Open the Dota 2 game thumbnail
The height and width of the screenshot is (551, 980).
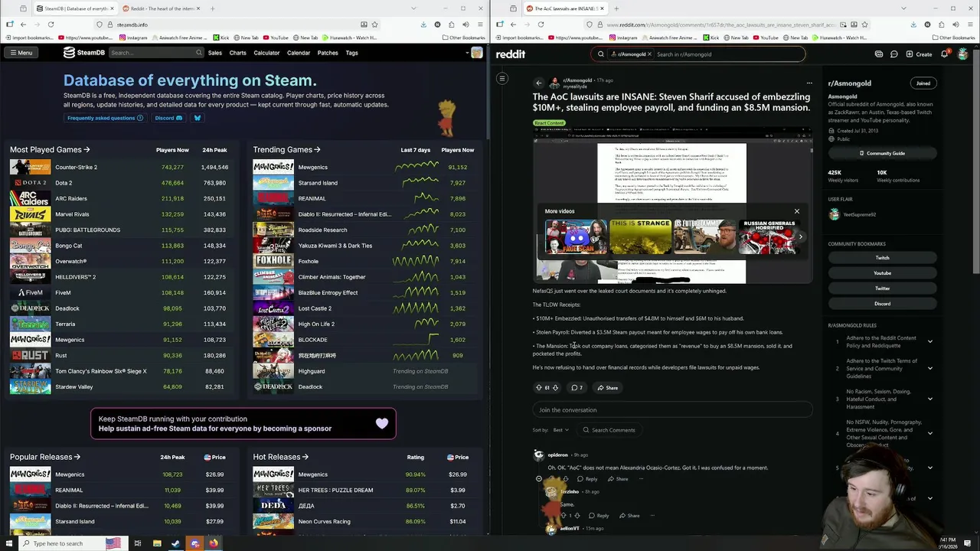pyautogui.click(x=30, y=183)
